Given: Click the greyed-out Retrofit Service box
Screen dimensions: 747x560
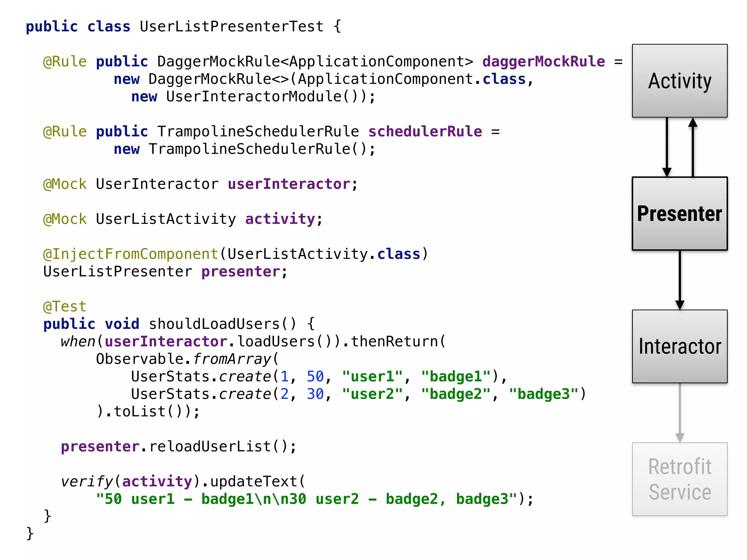Looking at the screenshot, I should click(x=680, y=479).
